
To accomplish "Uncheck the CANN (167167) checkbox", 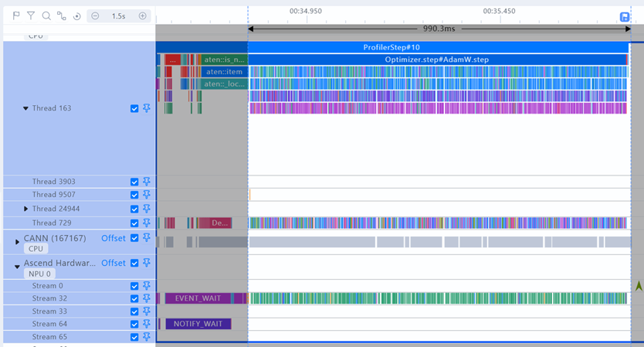I will [x=134, y=238].
